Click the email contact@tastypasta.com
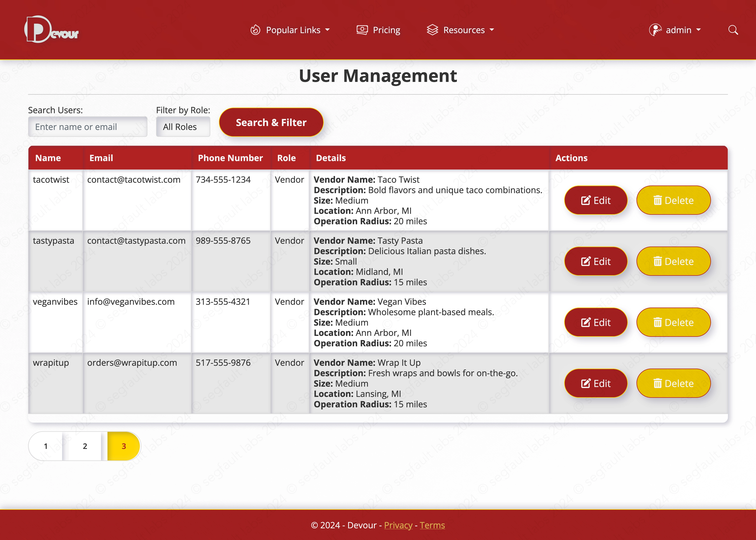756x540 pixels. point(136,241)
